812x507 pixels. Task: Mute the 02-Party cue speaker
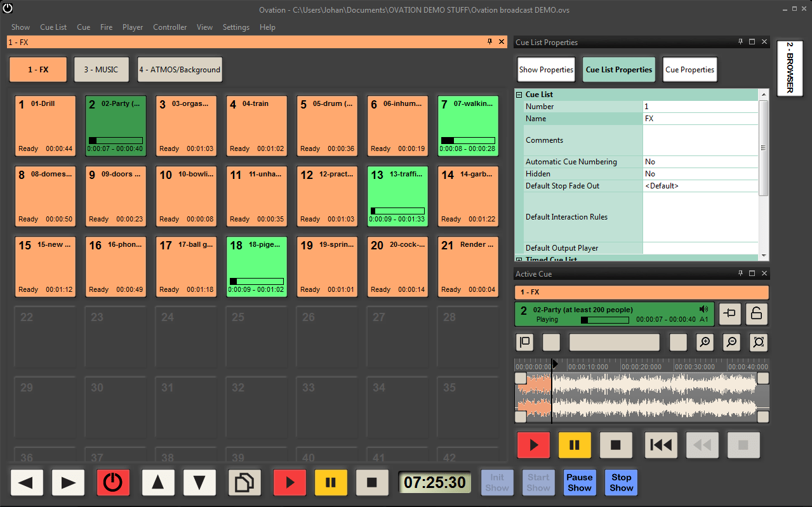[703, 309]
